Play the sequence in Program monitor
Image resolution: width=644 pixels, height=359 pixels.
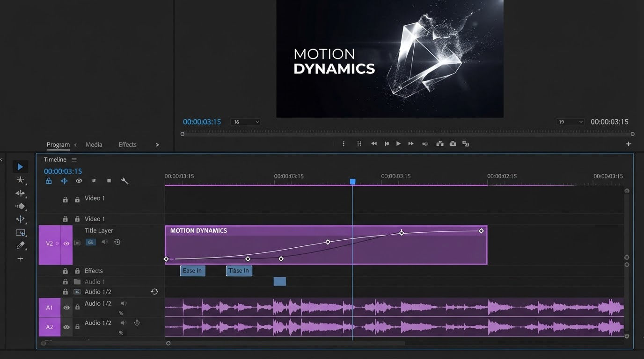[398, 144]
